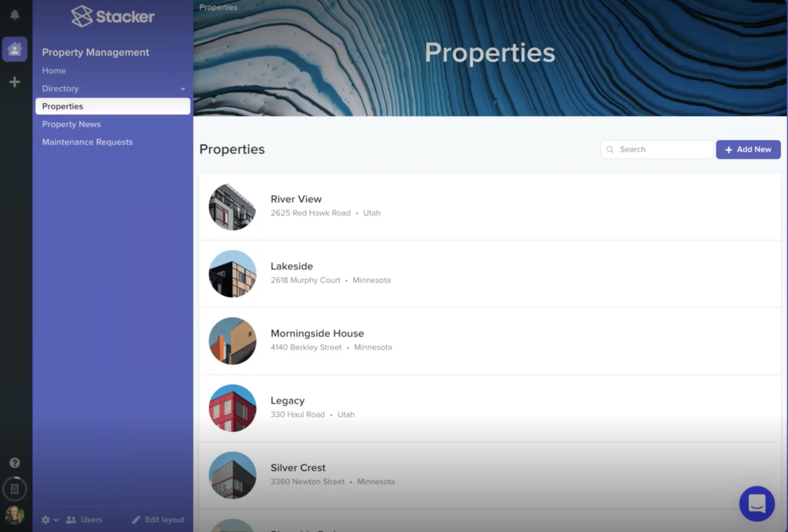Click the building icon above the avatar
This screenshot has height=532, width=788.
15,489
